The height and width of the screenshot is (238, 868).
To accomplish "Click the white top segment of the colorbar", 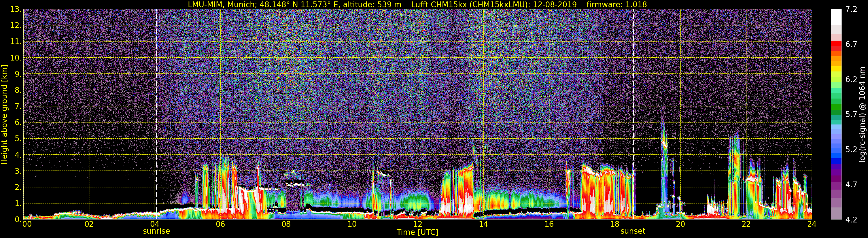I will [x=836, y=17].
